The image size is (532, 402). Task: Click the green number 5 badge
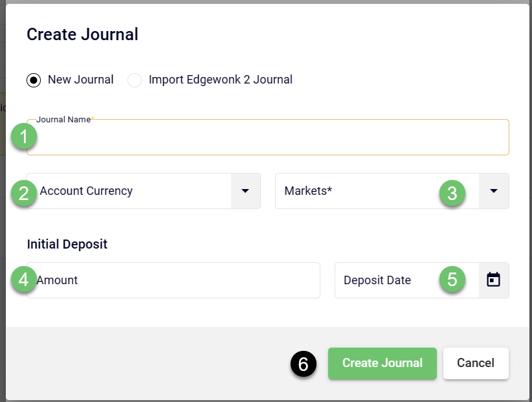click(452, 279)
